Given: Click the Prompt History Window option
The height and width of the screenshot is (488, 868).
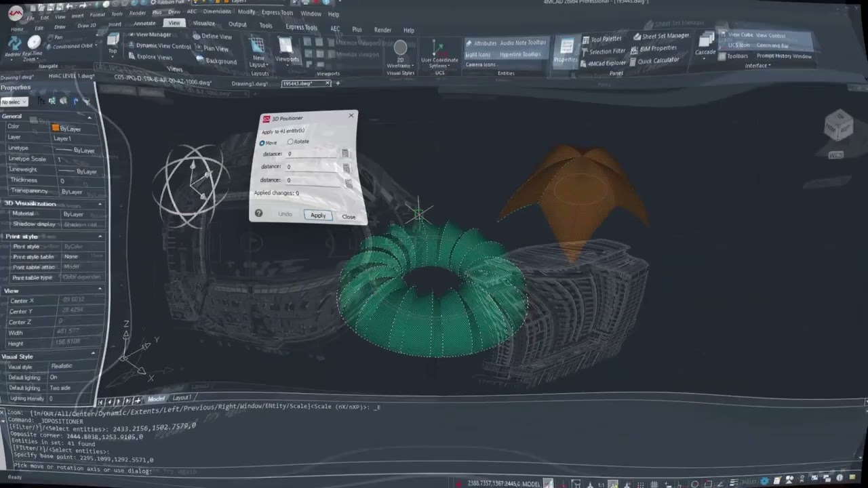Looking at the screenshot, I should (784, 56).
